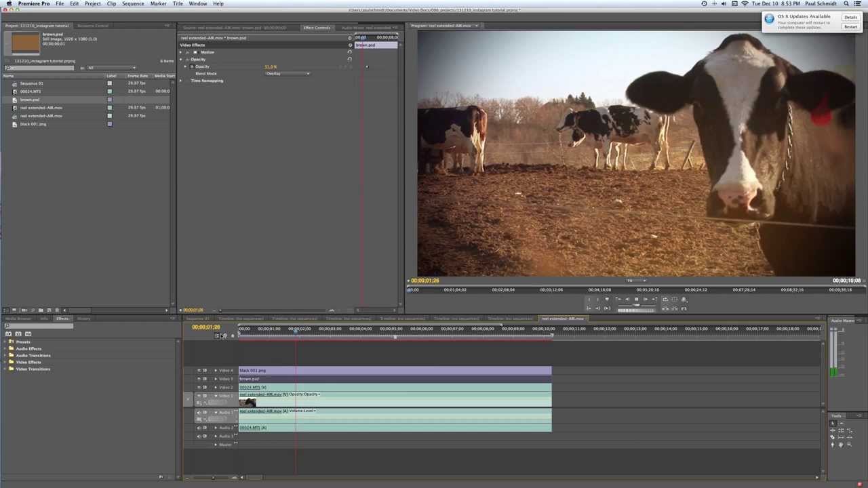This screenshot has width=868, height=488.
Task: Expand the Master audio track
Action: [x=216, y=445]
